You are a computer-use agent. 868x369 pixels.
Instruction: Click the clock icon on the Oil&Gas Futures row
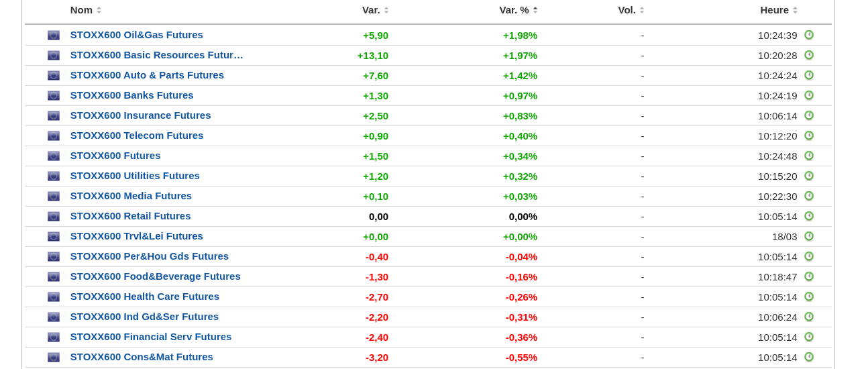pos(809,35)
